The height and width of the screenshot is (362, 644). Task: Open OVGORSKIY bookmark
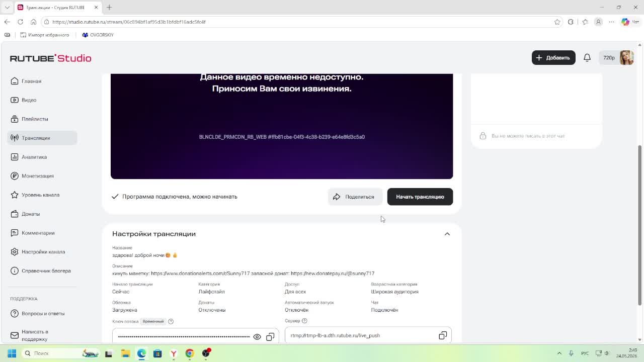point(98,35)
